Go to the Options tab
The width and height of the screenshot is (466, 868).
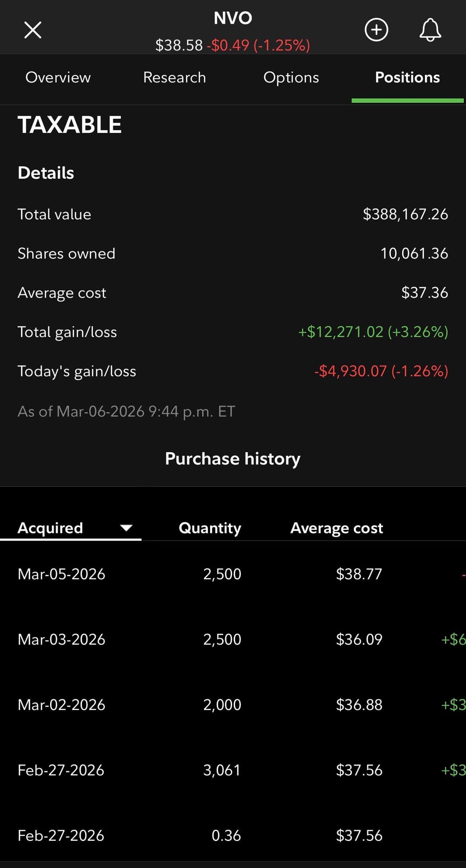(291, 78)
